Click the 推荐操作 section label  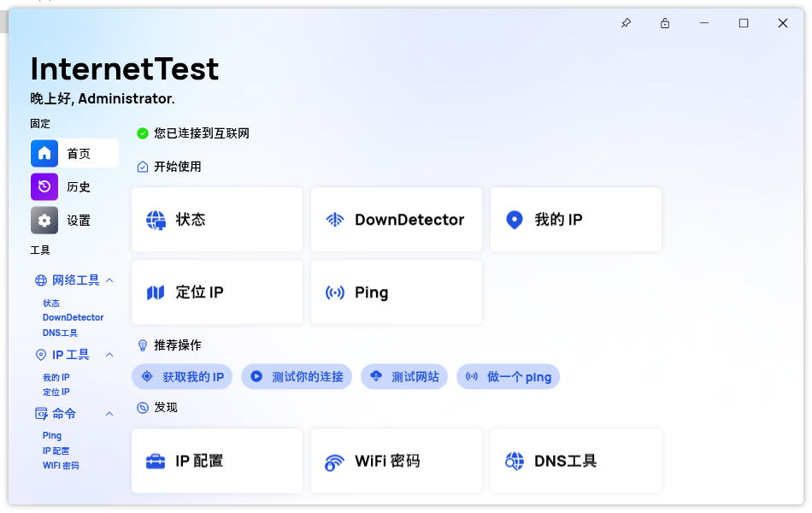tap(178, 345)
